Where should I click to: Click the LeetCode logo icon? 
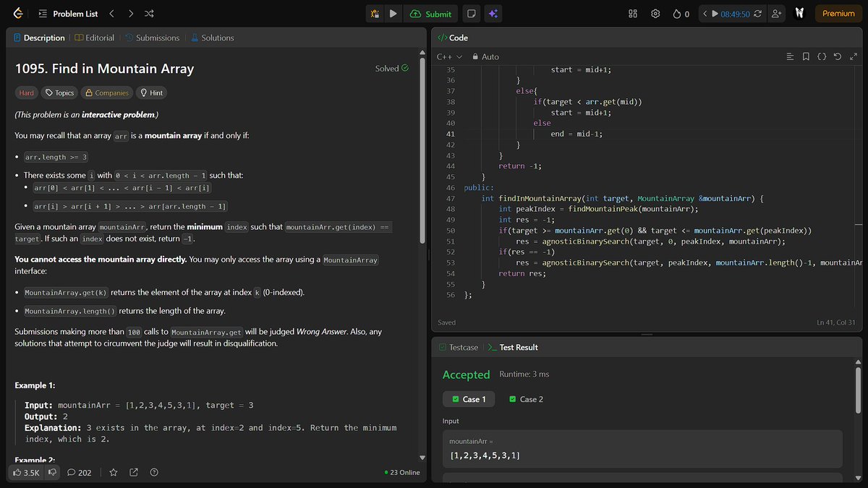(x=17, y=13)
